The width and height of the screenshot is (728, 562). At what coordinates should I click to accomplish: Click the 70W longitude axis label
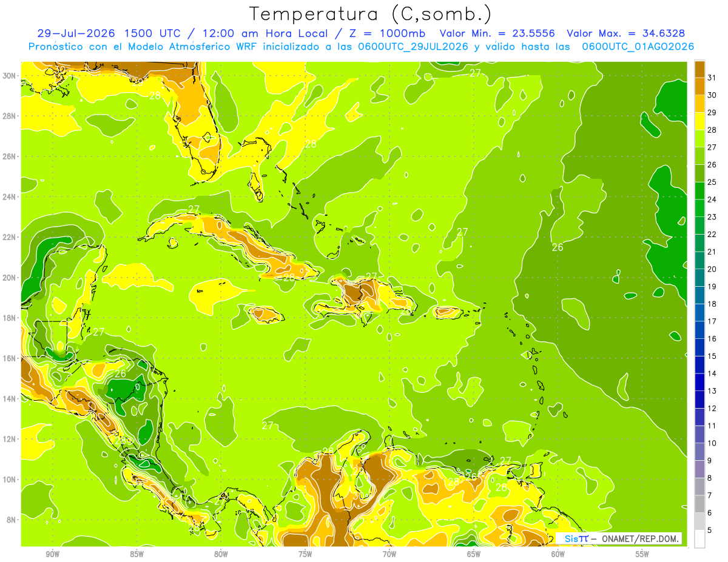pos(389,555)
